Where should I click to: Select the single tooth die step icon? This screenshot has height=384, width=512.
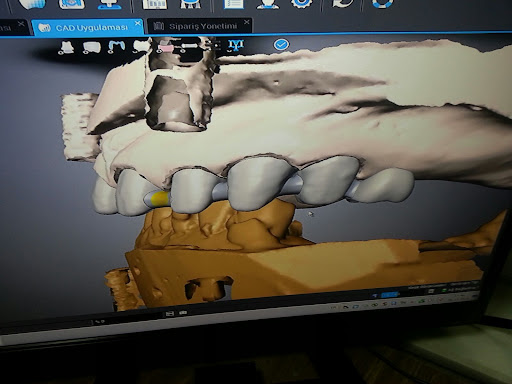(x=66, y=47)
